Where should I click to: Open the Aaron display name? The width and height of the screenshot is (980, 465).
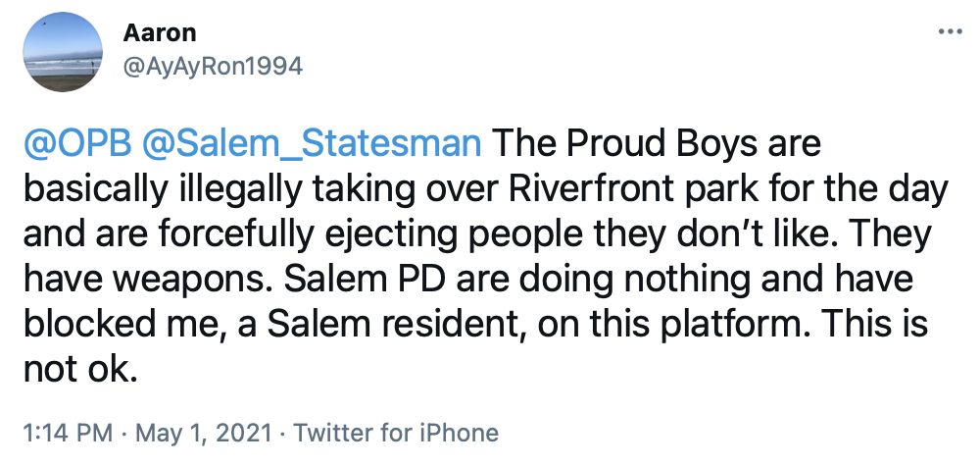pos(160,31)
